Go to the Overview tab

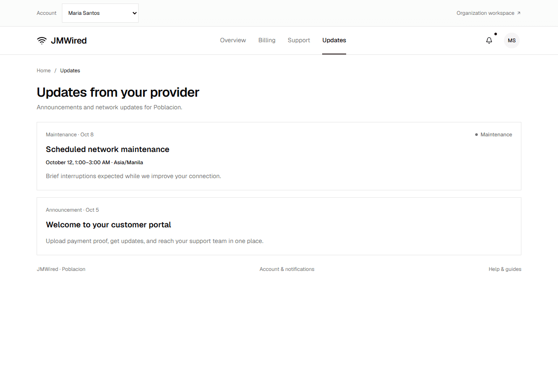[233, 40]
